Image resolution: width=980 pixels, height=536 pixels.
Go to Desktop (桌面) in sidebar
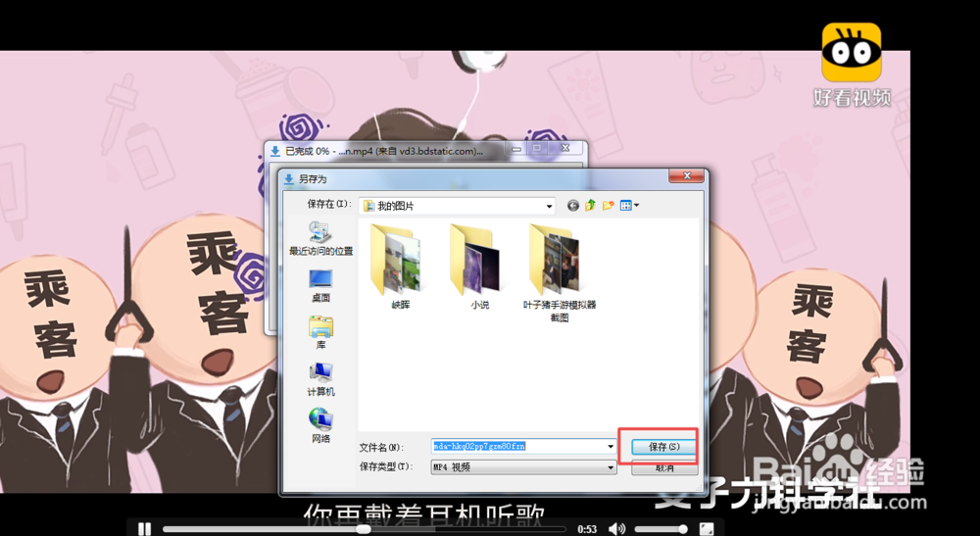320,285
